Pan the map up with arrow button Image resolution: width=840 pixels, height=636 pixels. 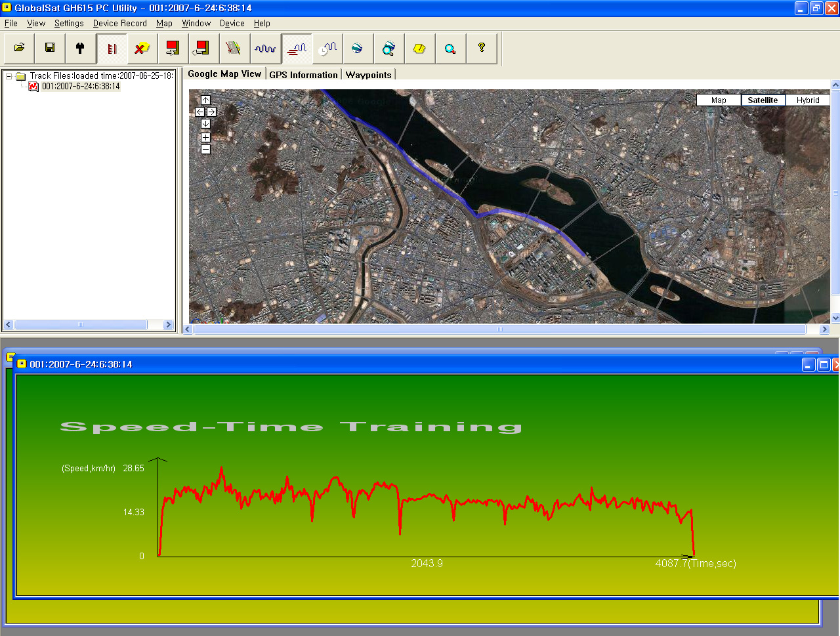[x=205, y=100]
